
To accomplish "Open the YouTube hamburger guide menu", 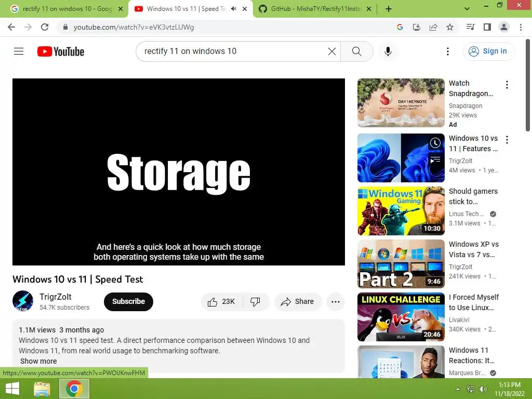I will coord(19,51).
